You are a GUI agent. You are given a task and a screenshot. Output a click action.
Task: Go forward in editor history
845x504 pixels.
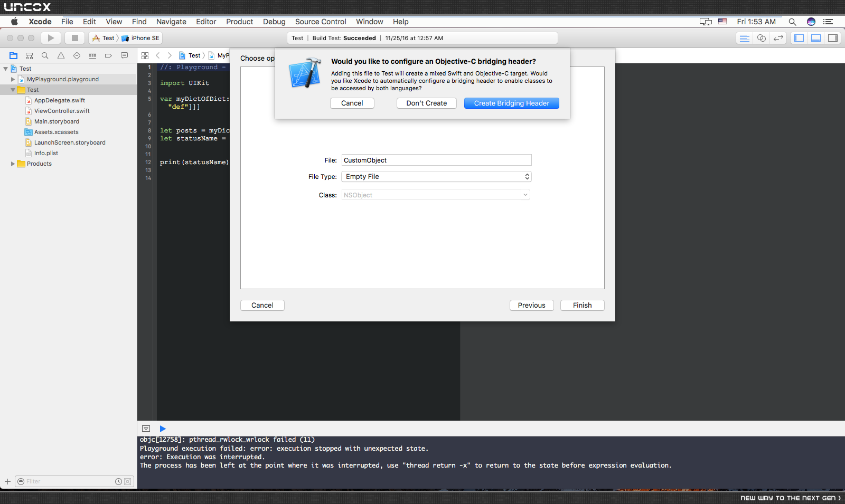[x=170, y=55]
